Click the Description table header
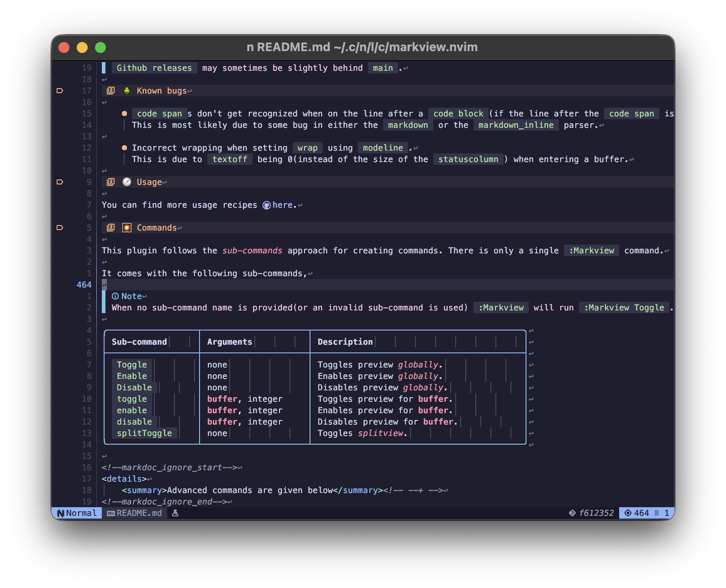 point(345,342)
